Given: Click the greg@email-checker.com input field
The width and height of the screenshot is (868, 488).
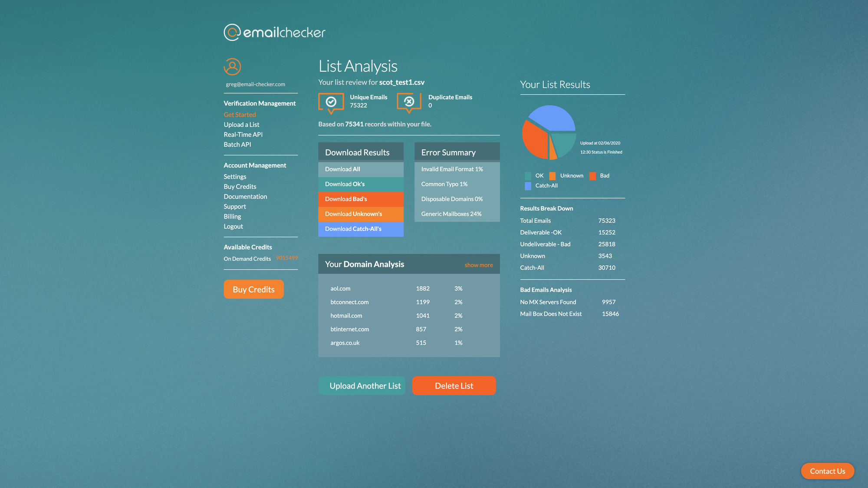Looking at the screenshot, I should [x=255, y=83].
